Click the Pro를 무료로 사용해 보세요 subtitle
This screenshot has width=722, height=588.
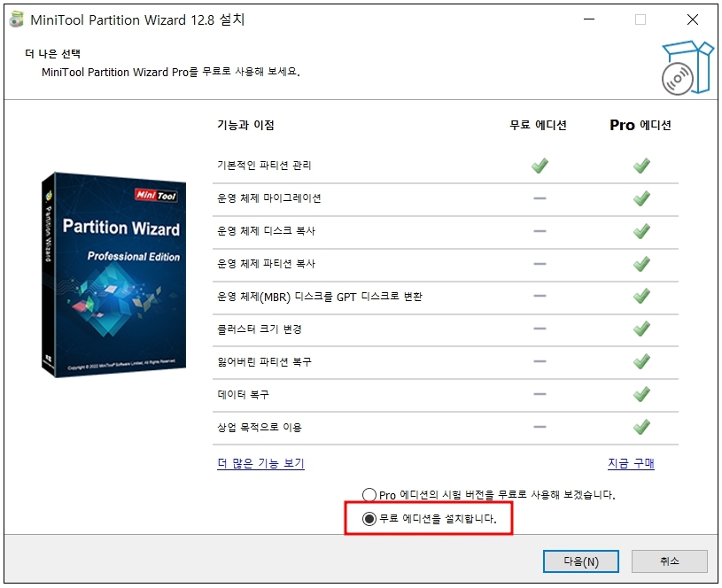point(171,73)
